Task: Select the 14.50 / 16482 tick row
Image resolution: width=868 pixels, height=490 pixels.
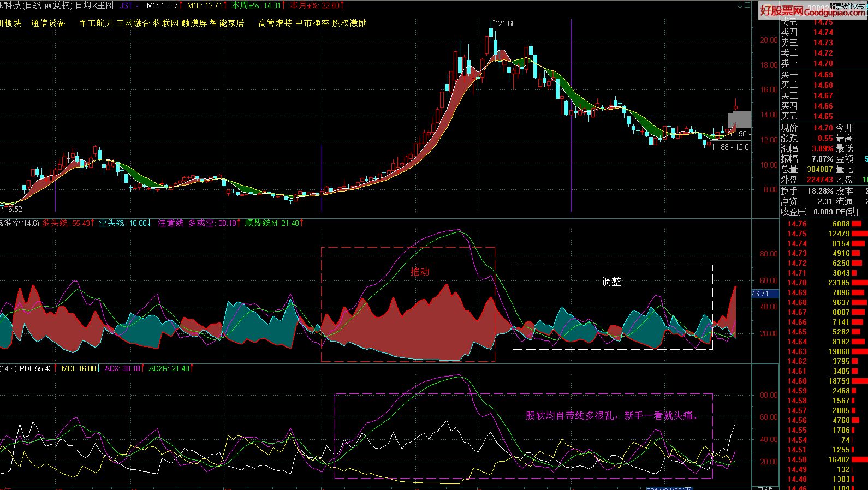Action: click(824, 459)
